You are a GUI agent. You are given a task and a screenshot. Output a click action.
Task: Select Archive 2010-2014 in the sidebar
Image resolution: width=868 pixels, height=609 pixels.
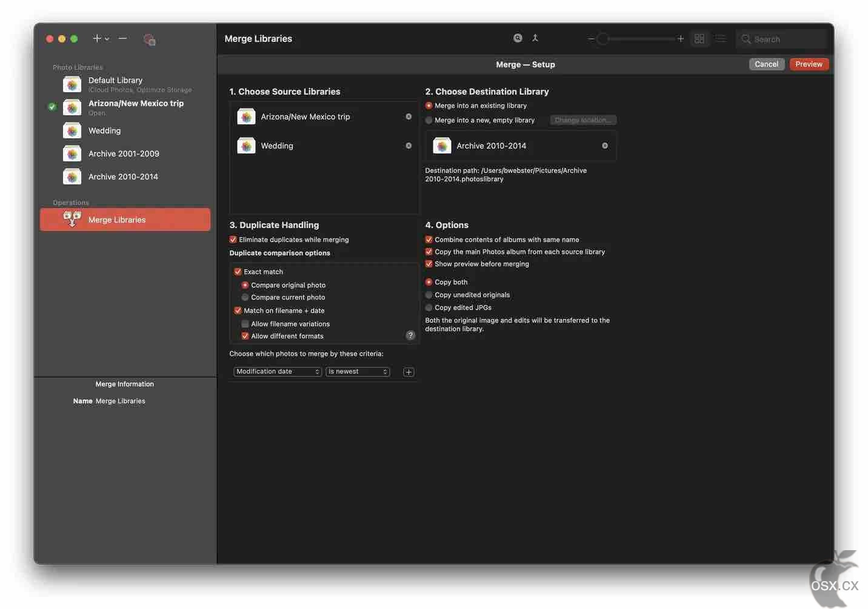coord(125,177)
